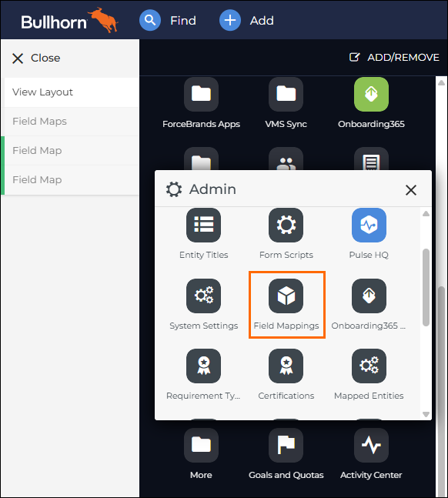Viewport: 448px width, 498px height.
Task: Open Mapped Entities in Admin
Action: 369,366
